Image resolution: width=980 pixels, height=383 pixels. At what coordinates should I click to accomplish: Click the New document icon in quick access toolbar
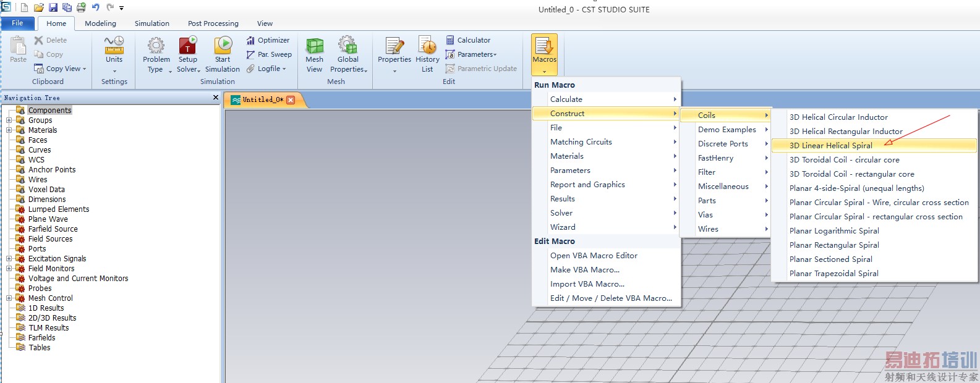[24, 7]
